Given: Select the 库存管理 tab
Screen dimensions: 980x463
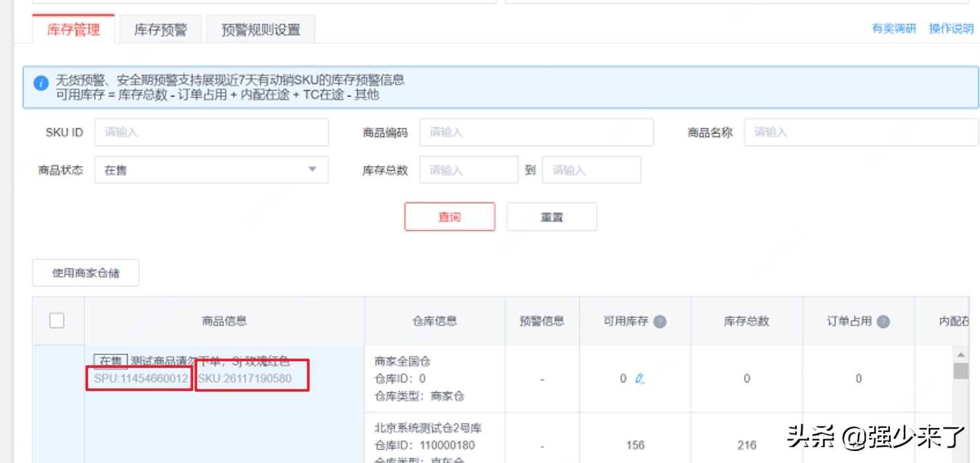Looking at the screenshot, I should [73, 29].
